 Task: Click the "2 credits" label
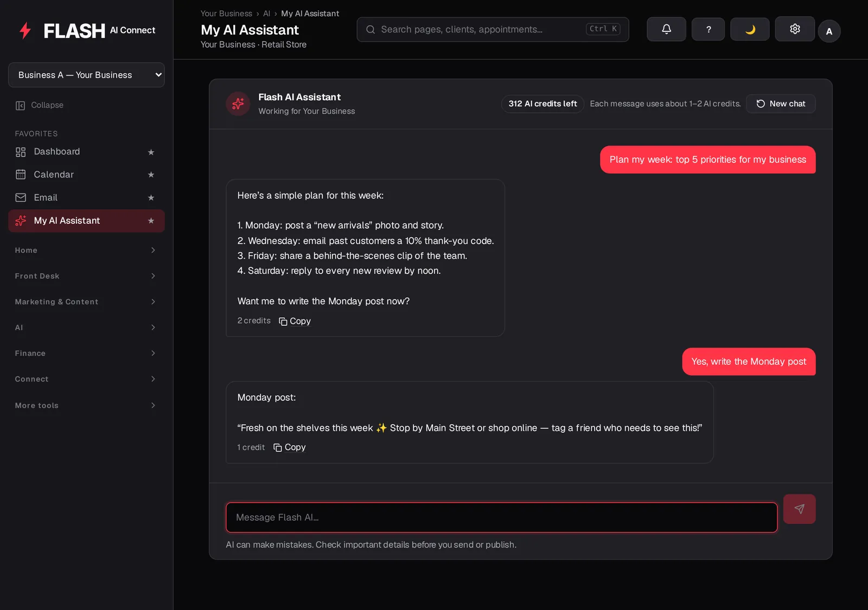254,321
